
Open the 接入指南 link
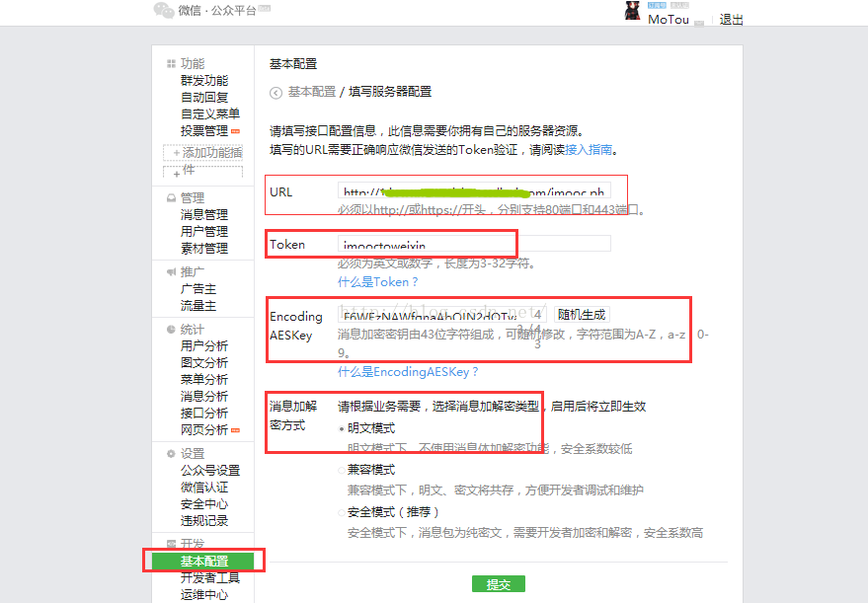click(588, 150)
